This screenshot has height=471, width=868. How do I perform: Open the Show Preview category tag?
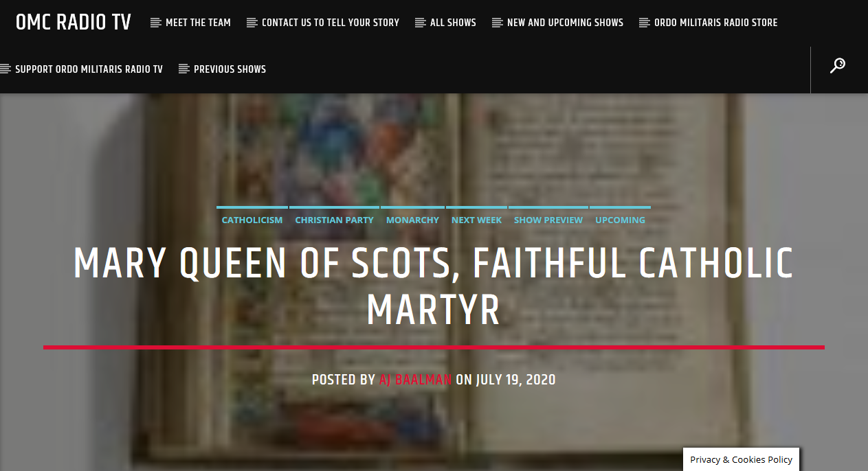548,220
